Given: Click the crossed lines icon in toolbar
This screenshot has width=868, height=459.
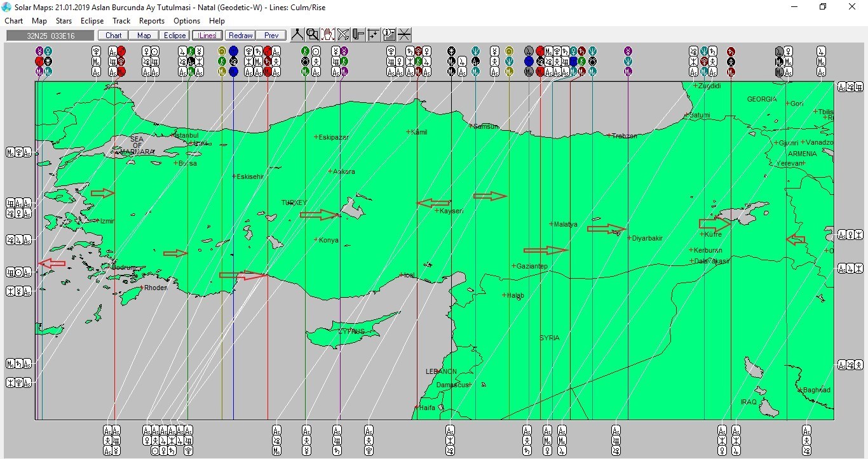Looking at the screenshot, I should 404,35.
